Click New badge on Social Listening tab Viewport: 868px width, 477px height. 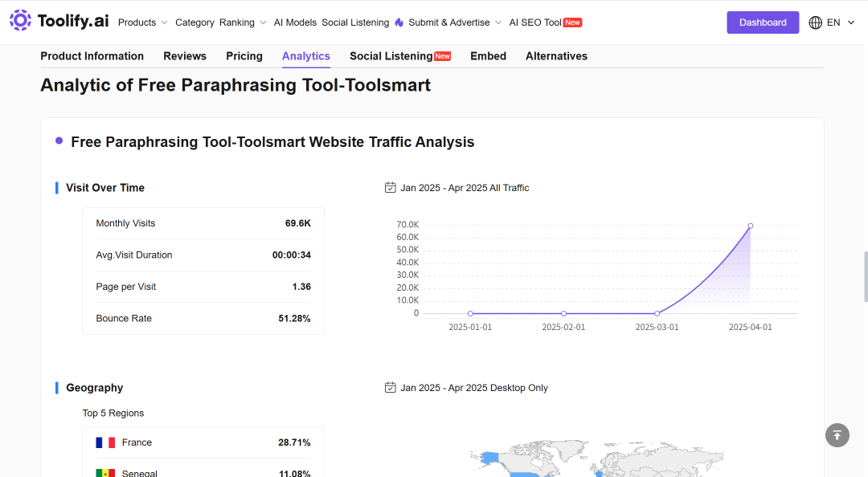[x=442, y=56]
